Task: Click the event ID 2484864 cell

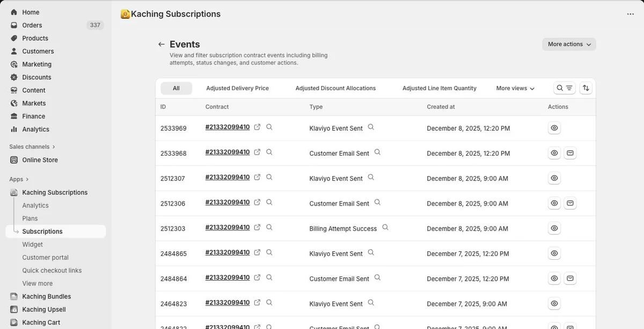Action: point(173,279)
